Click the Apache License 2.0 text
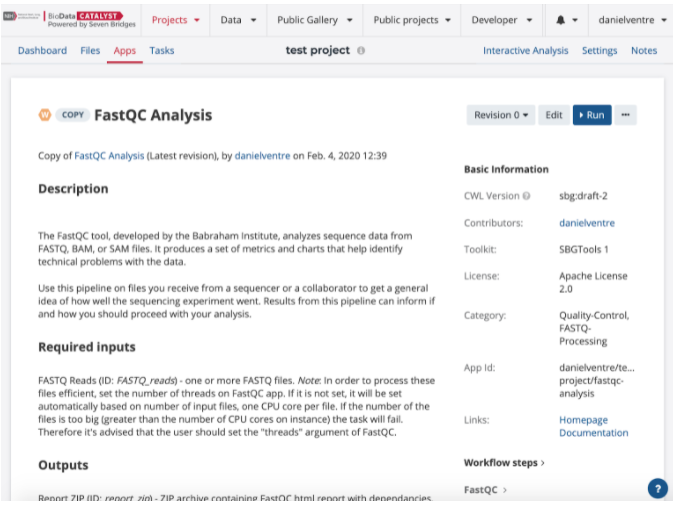 click(593, 282)
